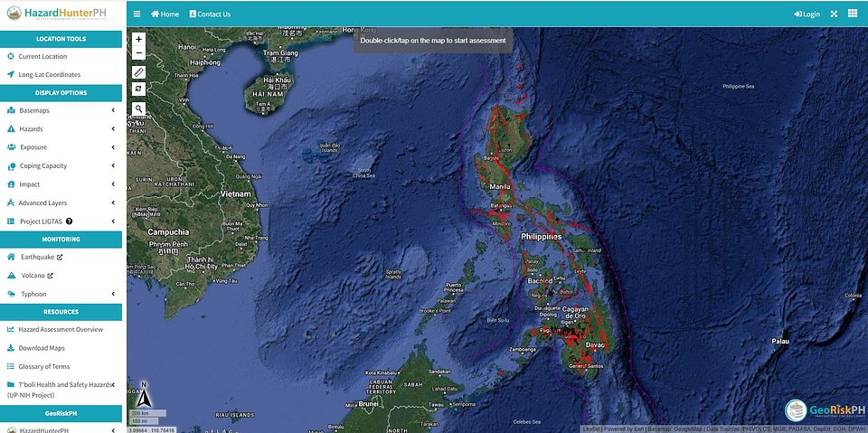Click the Impact house icon
The width and height of the screenshot is (868, 433).
11,184
